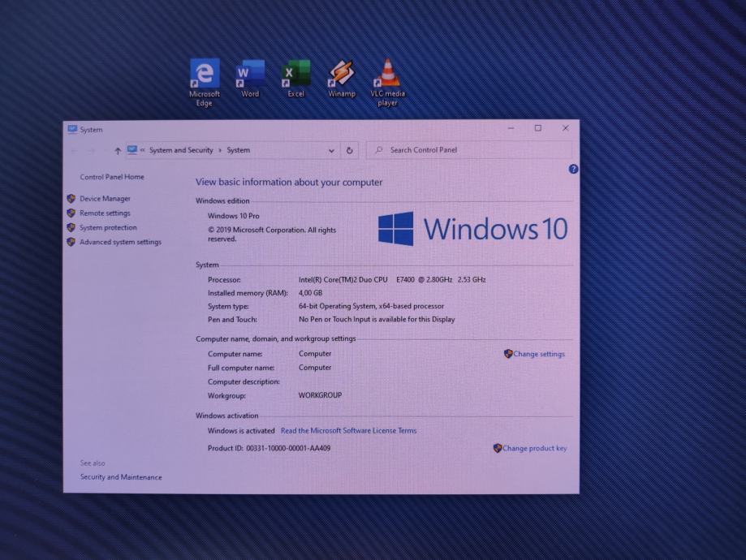Open Advanced system settings link
Viewport: 746px width, 560px height.
[121, 242]
